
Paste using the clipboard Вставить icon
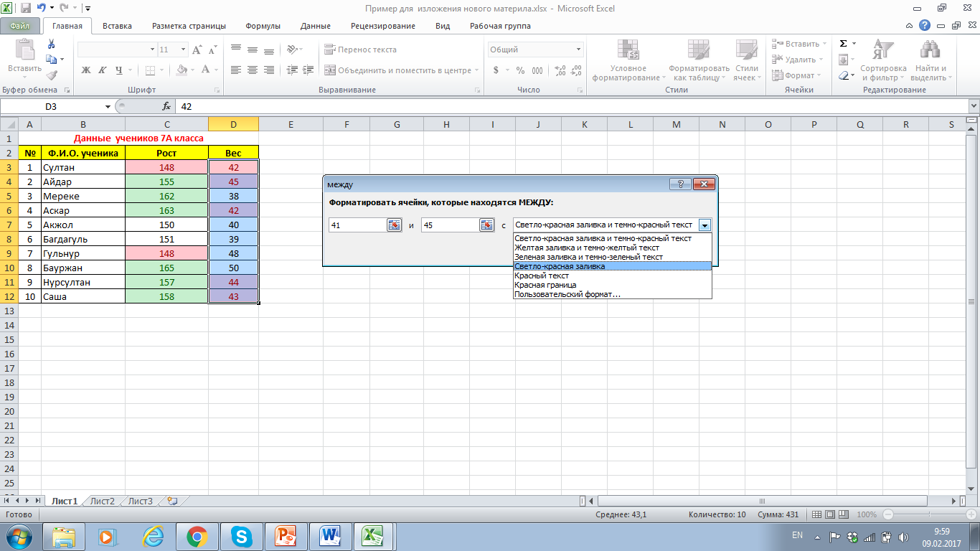pos(24,50)
